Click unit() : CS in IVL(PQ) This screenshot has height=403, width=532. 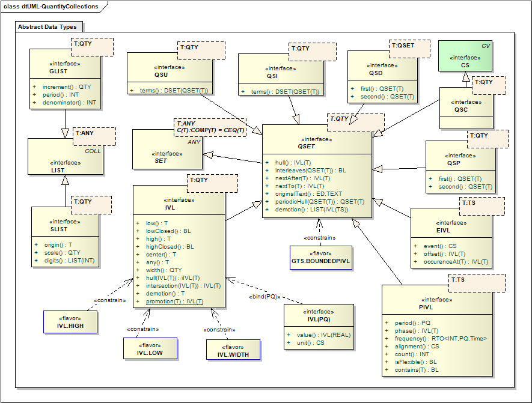[310, 343]
